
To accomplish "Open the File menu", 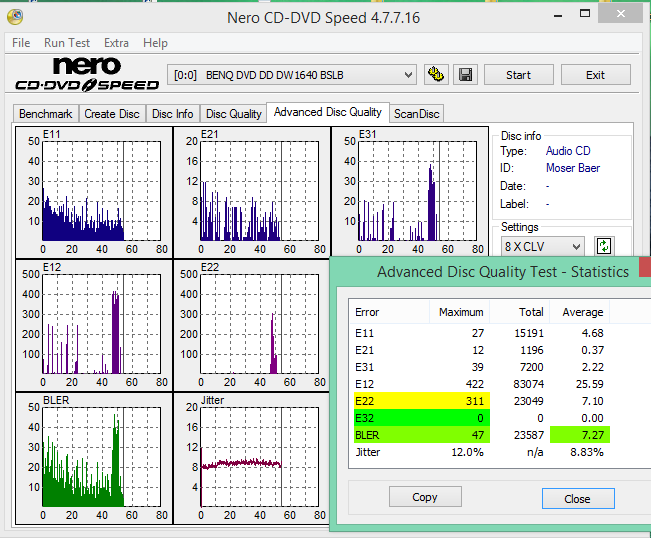I will pyautogui.click(x=21, y=43).
